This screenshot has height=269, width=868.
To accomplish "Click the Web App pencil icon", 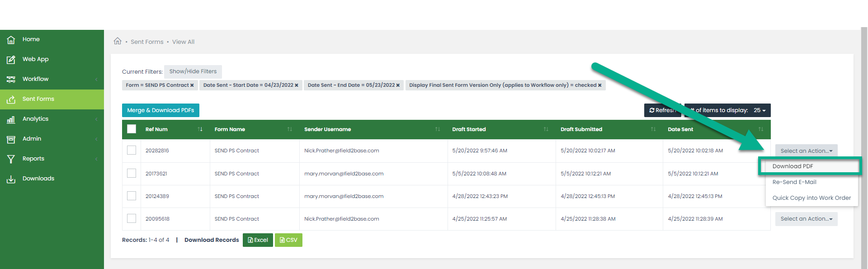I will pyautogui.click(x=11, y=60).
